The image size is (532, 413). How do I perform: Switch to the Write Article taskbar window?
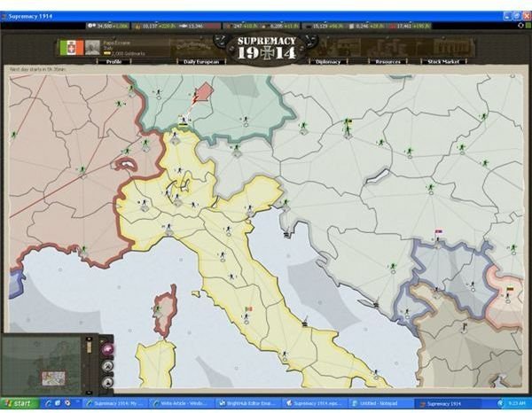pos(184,403)
